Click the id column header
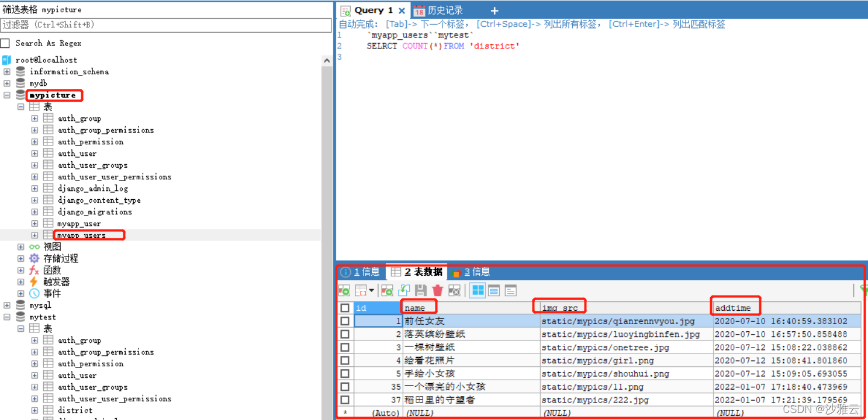This screenshot has width=868, height=420. pos(377,308)
